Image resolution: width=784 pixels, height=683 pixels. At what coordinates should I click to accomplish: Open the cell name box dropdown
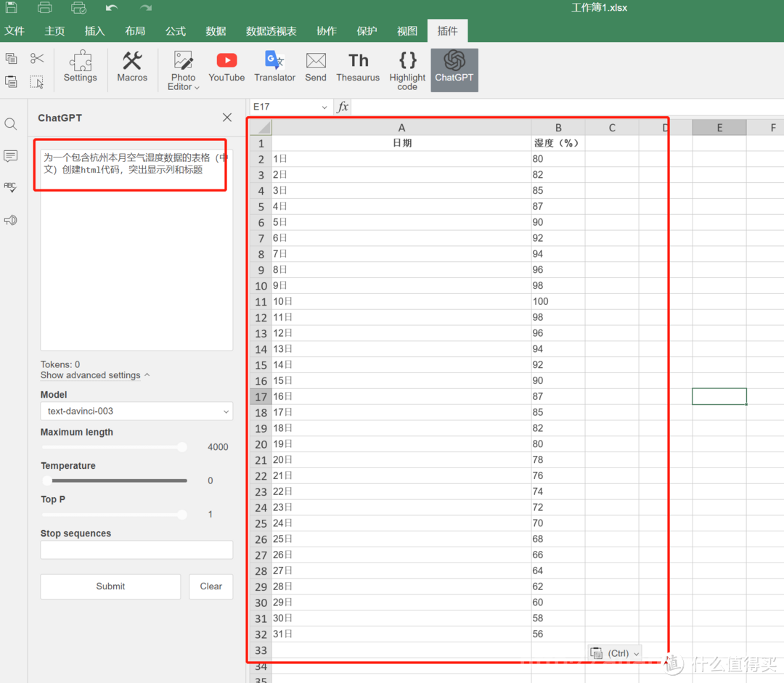[x=324, y=107]
